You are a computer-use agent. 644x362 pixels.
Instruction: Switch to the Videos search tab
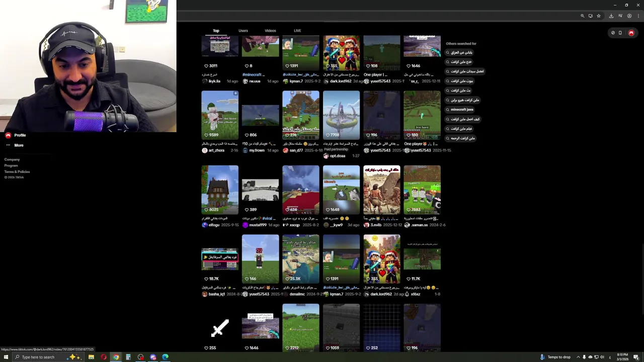click(270, 31)
